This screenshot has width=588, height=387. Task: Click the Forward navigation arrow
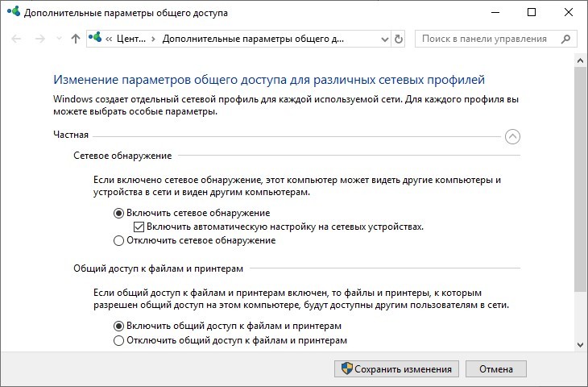(x=40, y=39)
